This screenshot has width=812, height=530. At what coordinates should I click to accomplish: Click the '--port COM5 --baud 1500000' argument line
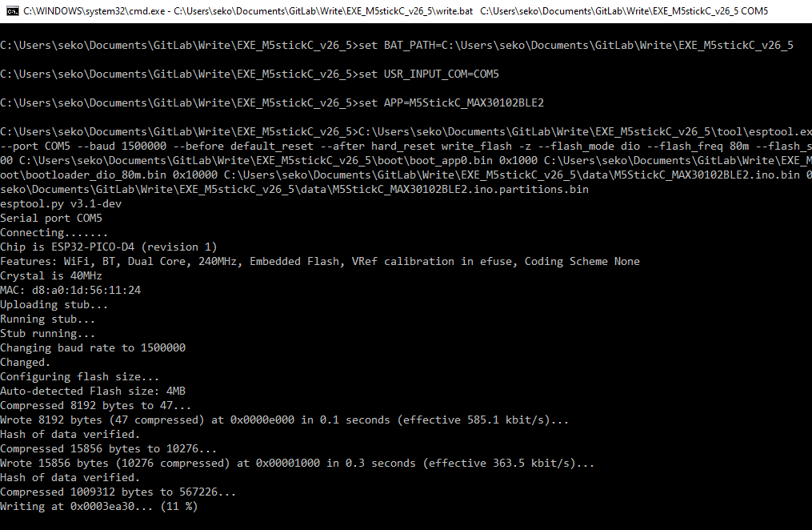[406, 146]
